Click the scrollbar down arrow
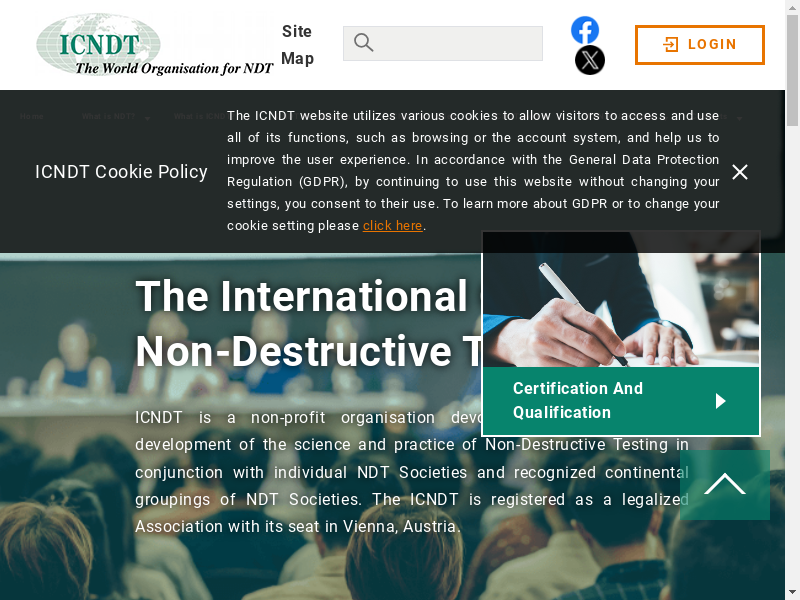This screenshot has width=800, height=600. pos(792,592)
